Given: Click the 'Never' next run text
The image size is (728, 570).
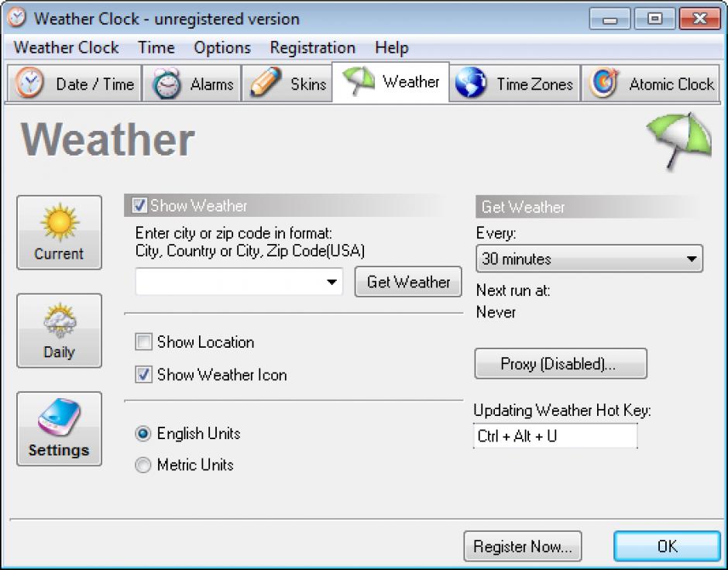Looking at the screenshot, I should [x=496, y=312].
